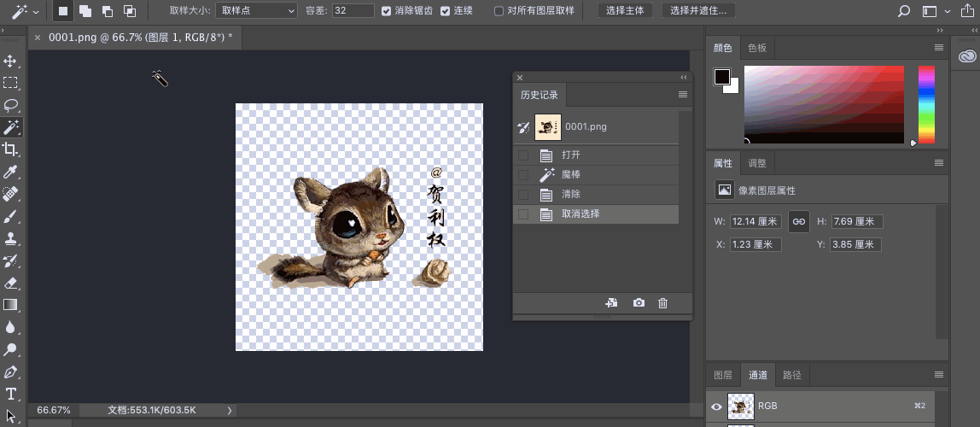Select the Pen tool

click(x=10, y=371)
